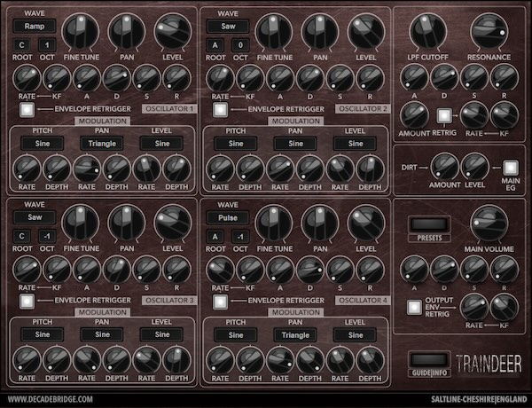Open Oscillator 1 Pan modulation Triangle selector
532x408 pixels.
tap(102, 144)
